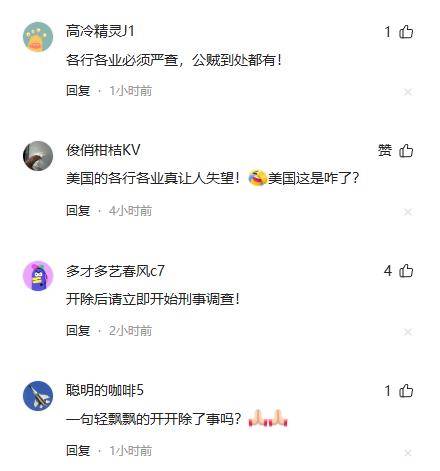
Task: Like the comment by 聪明的咖啡5
Action: 406,391
